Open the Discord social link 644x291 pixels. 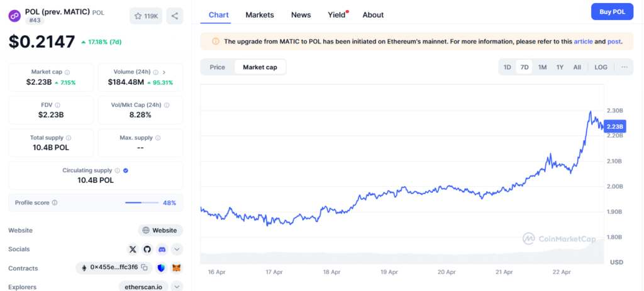(162, 249)
